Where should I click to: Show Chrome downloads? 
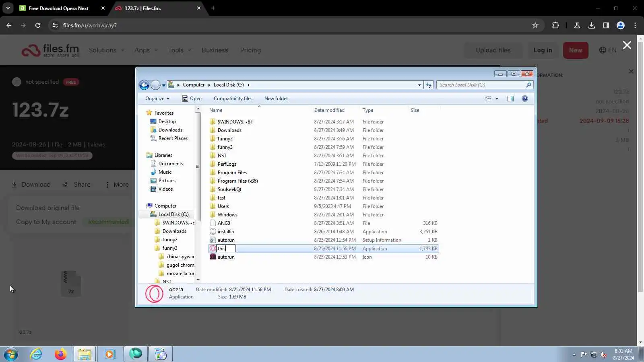tap(591, 25)
